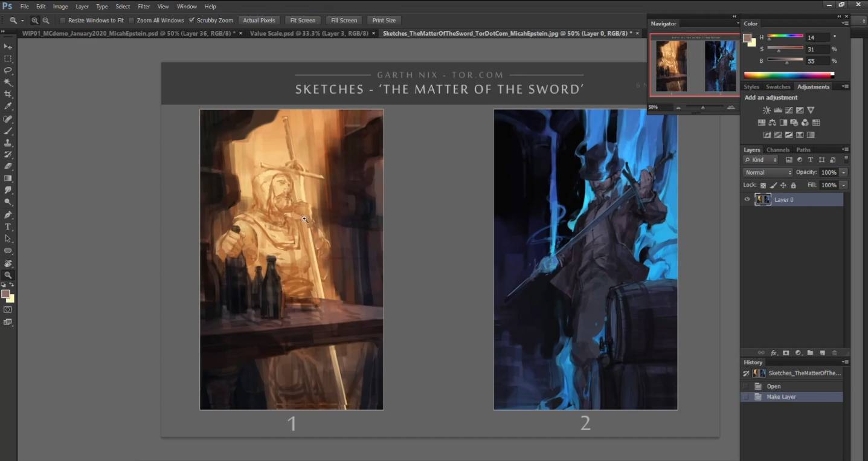Click the hue slider track in Color panel

(x=785, y=37)
